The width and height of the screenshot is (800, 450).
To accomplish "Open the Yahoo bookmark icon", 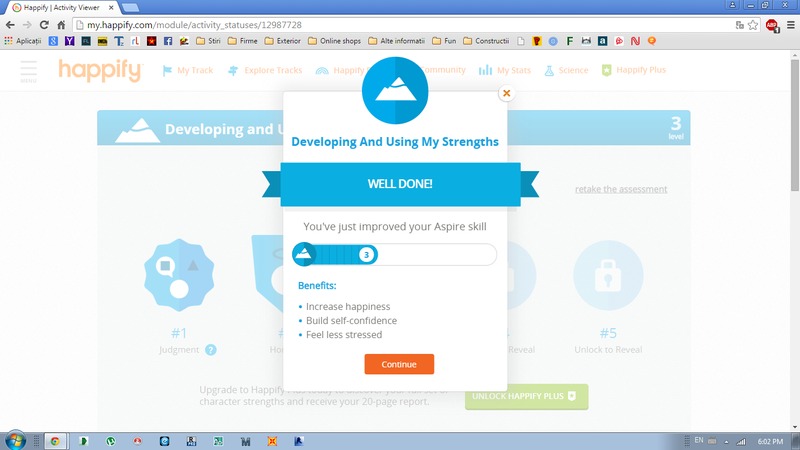I will 69,41.
